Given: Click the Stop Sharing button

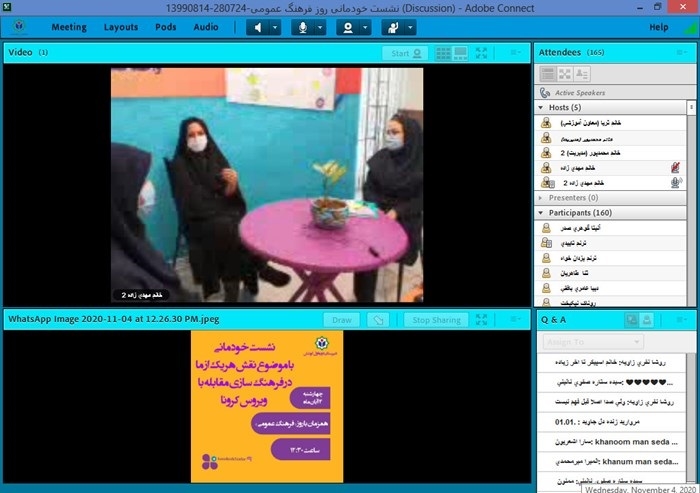Looking at the screenshot, I should pyautogui.click(x=436, y=320).
